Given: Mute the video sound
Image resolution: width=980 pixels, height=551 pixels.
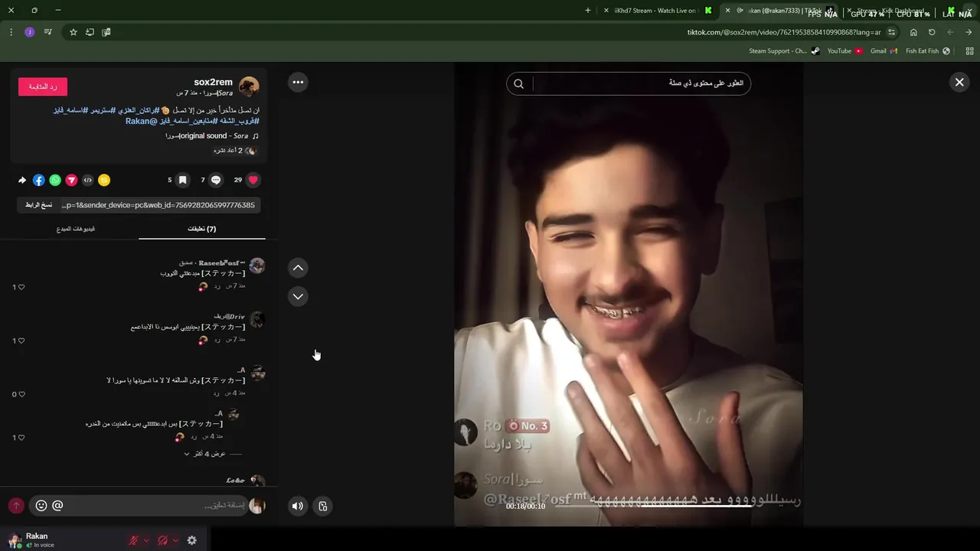Looking at the screenshot, I should [298, 506].
